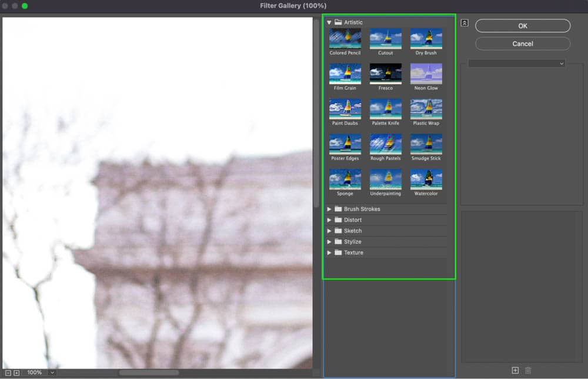Expand the Distort filter folder

point(329,220)
